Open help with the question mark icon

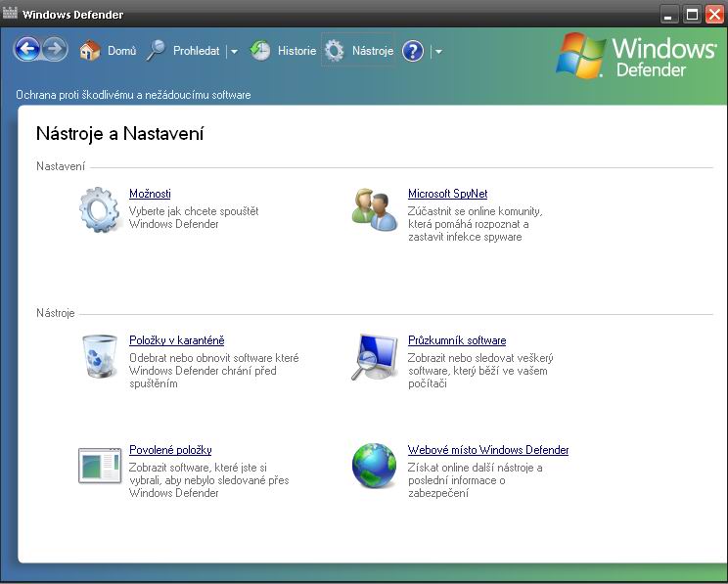(413, 51)
